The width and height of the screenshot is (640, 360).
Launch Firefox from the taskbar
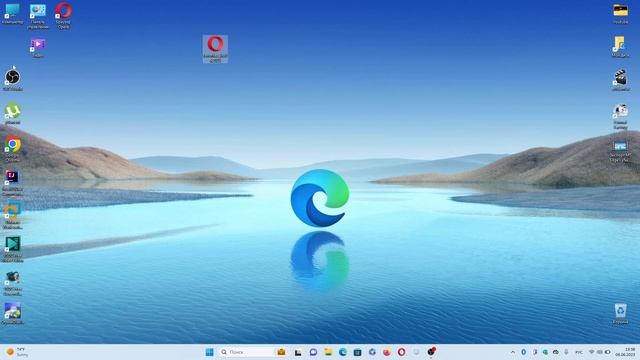387,352
